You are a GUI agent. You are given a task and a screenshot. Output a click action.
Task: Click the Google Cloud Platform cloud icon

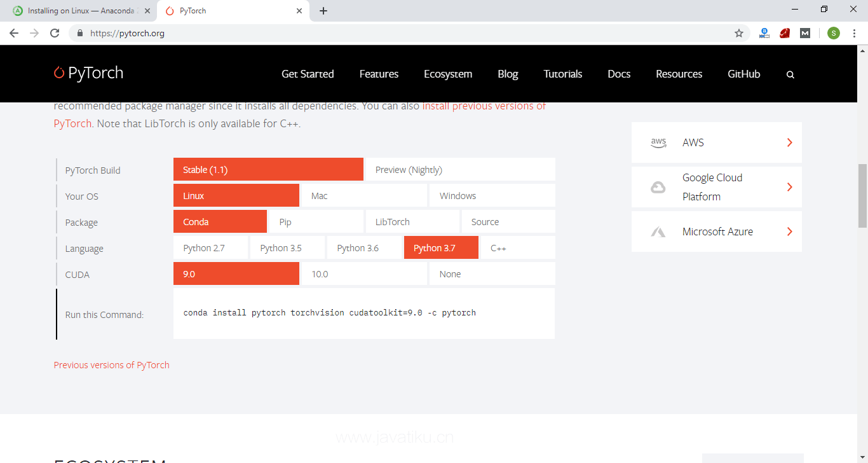tap(658, 187)
